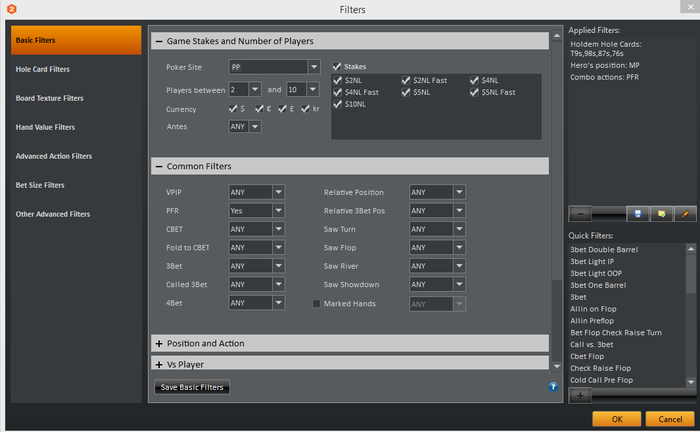Click the minus button under Applied Filters
700x432 pixels.
point(580,214)
